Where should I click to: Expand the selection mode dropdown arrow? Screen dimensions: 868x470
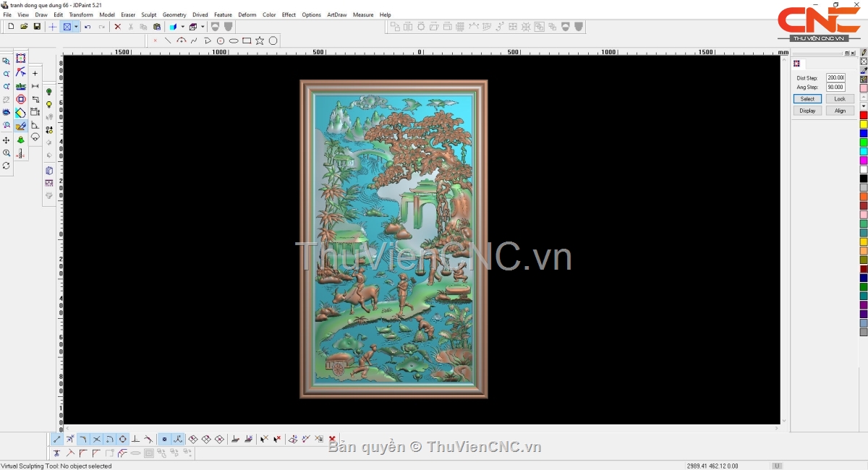pos(76,27)
